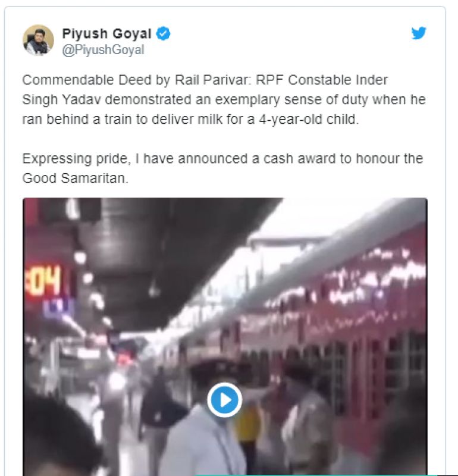Open Piyush Goyal's profile avatar

click(x=38, y=40)
